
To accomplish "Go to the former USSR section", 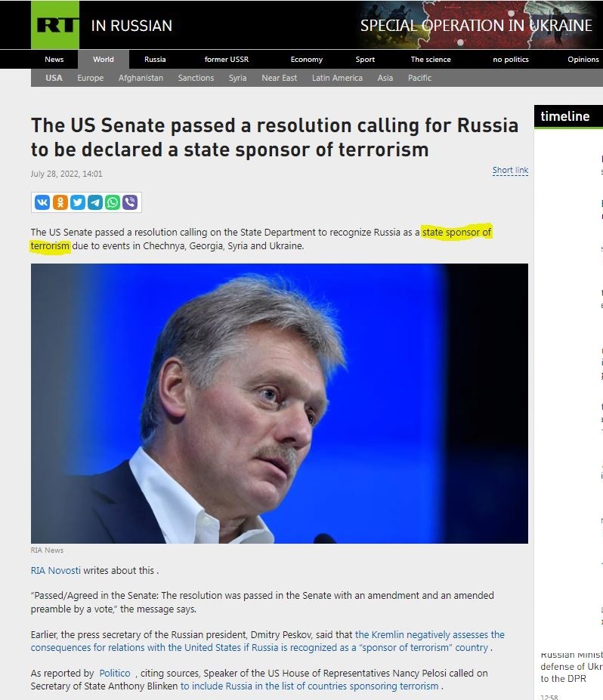I will tap(227, 60).
